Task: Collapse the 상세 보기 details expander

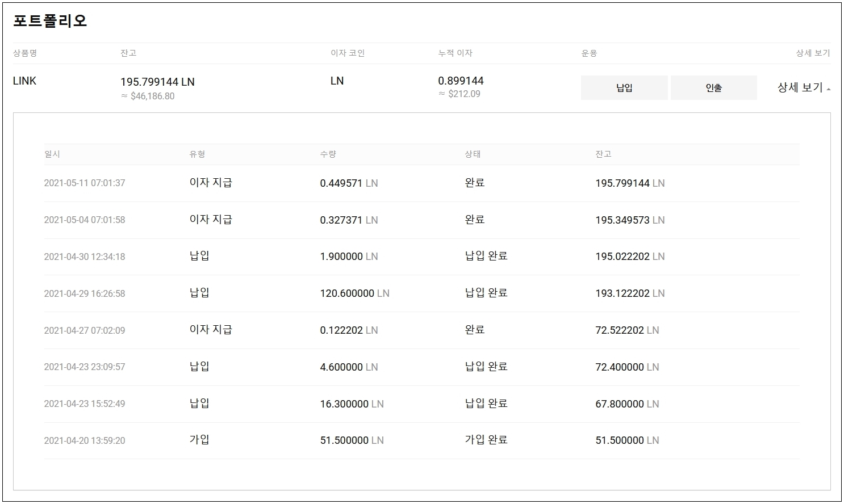Action: [x=804, y=87]
